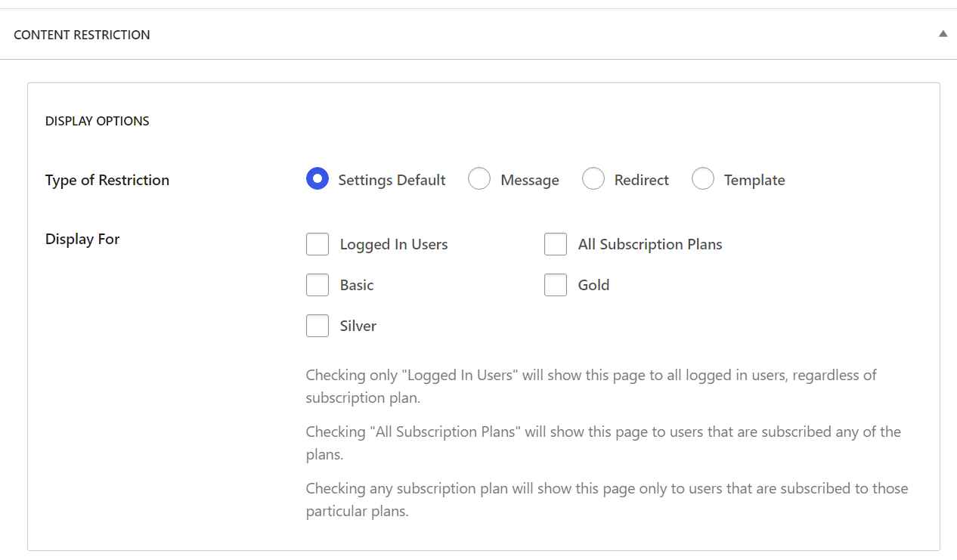Click the help text starting 'Checking any subscription plan'
The image size is (957, 560).
click(607, 500)
